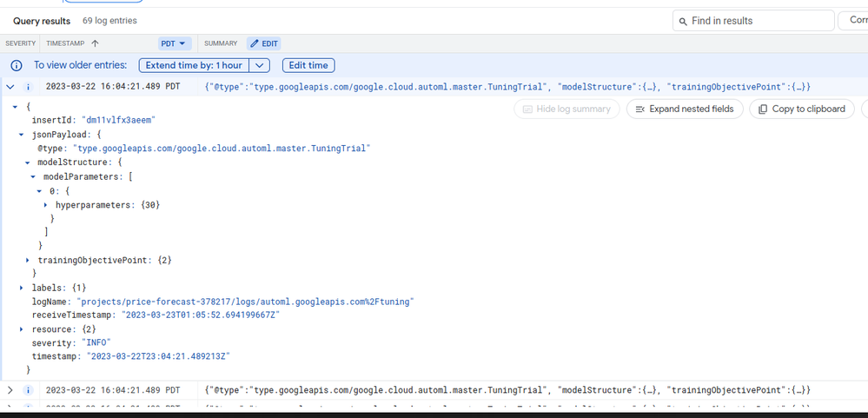Click the Edit time button
The height and width of the screenshot is (418, 868).
pos(308,65)
